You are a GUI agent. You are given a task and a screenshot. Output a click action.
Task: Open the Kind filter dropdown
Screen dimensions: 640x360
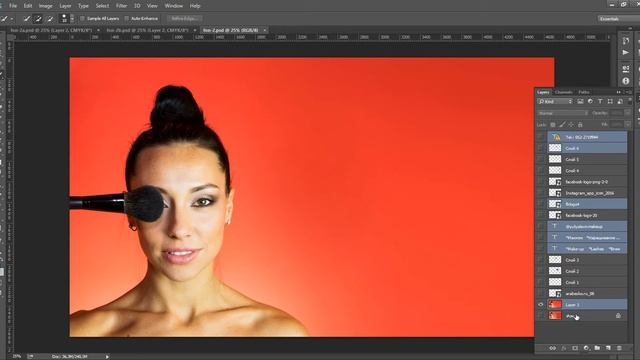click(x=555, y=101)
